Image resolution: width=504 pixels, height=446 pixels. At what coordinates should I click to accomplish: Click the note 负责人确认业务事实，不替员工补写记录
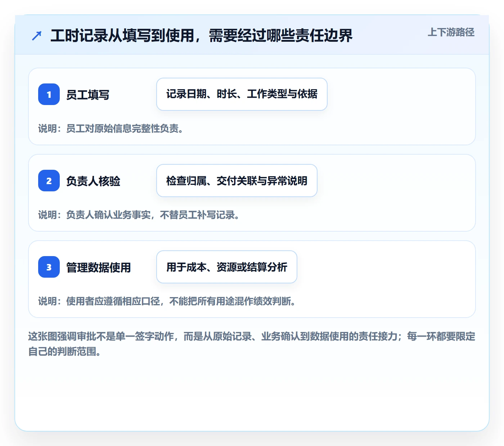139,215
